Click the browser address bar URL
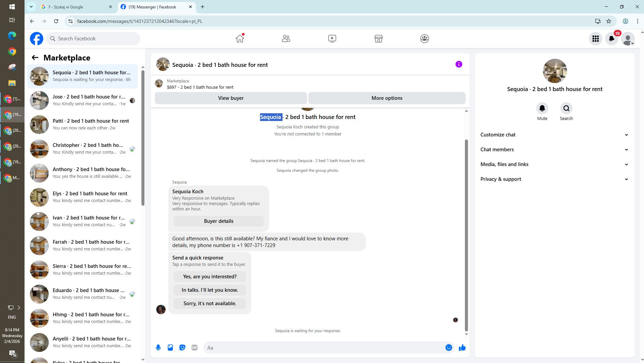This screenshot has height=363, width=644. click(140, 21)
